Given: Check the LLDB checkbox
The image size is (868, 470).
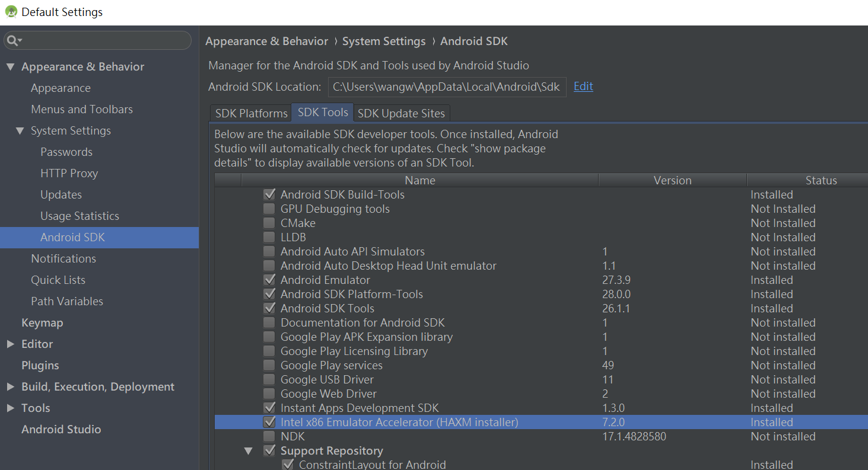Looking at the screenshot, I should [x=269, y=237].
